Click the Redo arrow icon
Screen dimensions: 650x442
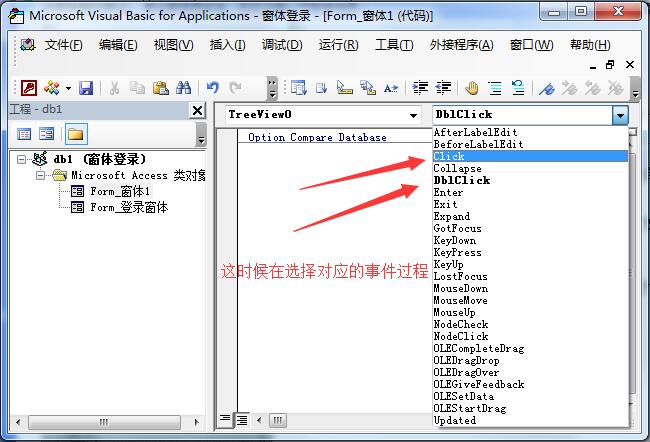tap(236, 88)
